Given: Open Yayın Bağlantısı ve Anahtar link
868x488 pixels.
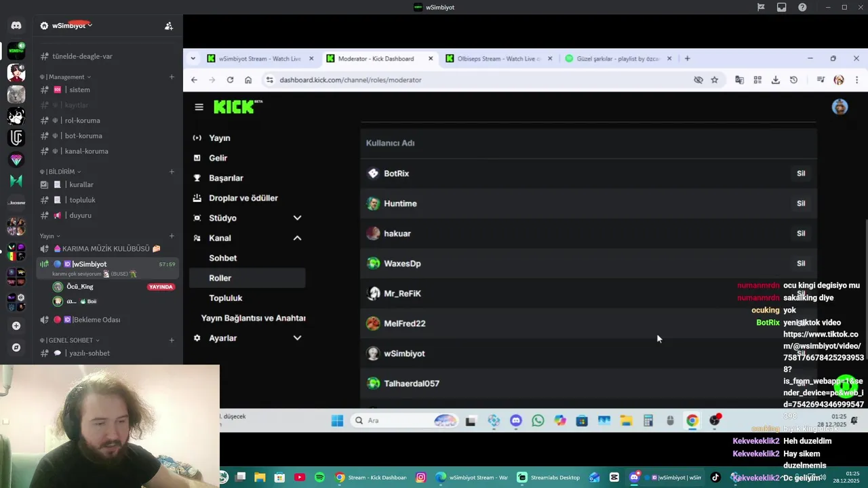Looking at the screenshot, I should tap(253, 318).
